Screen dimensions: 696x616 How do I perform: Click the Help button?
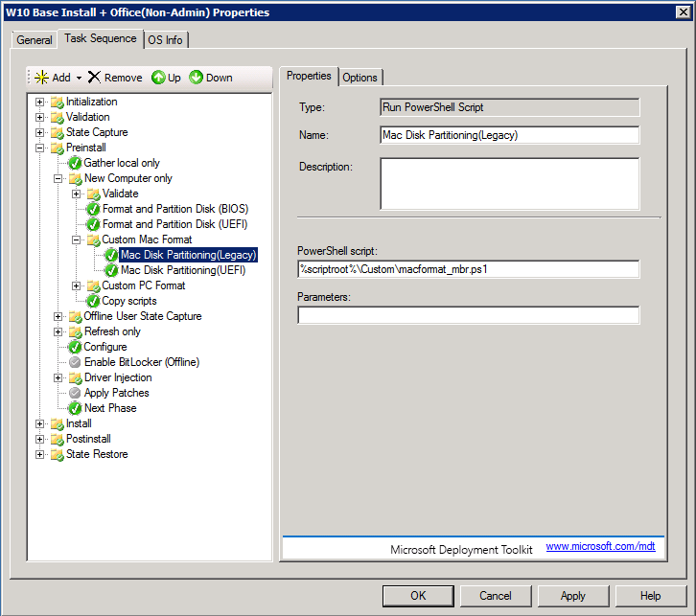click(x=651, y=596)
